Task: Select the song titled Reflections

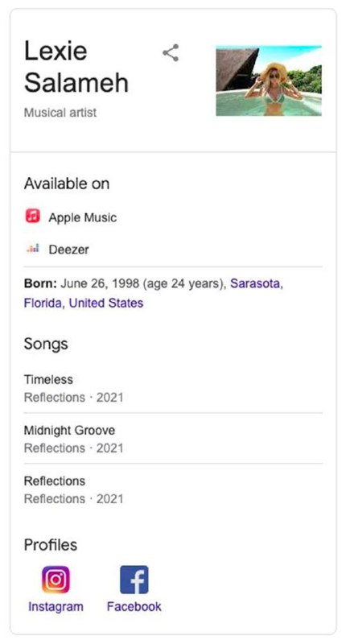Action: tap(55, 481)
